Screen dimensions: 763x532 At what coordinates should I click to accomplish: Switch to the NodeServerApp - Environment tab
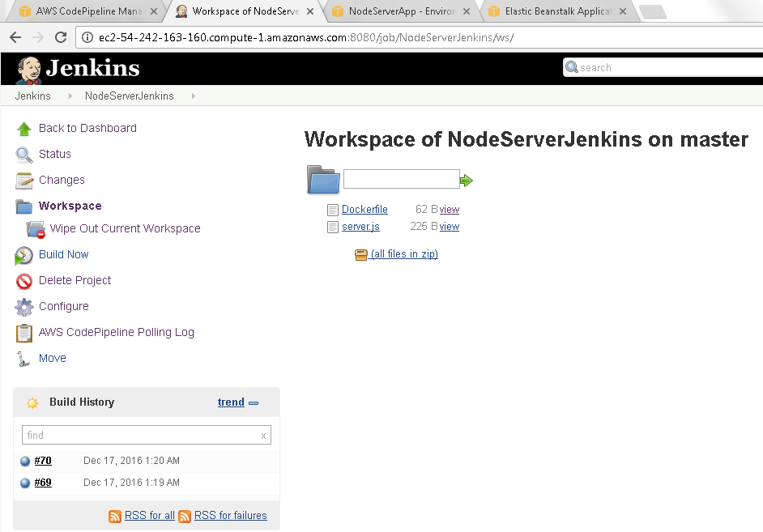coord(402,11)
